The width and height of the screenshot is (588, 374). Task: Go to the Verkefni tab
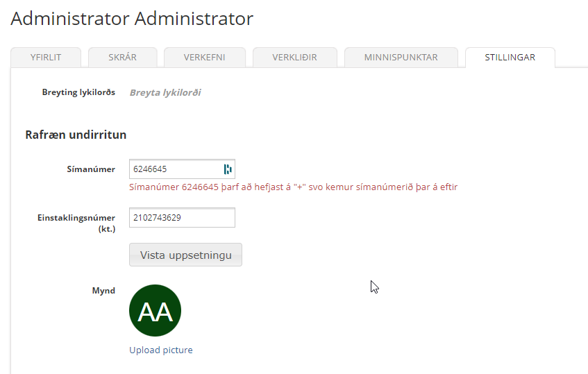pos(204,58)
